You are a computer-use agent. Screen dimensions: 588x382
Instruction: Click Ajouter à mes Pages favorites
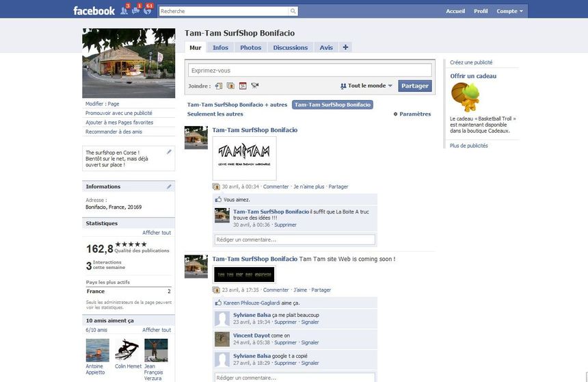coord(119,123)
